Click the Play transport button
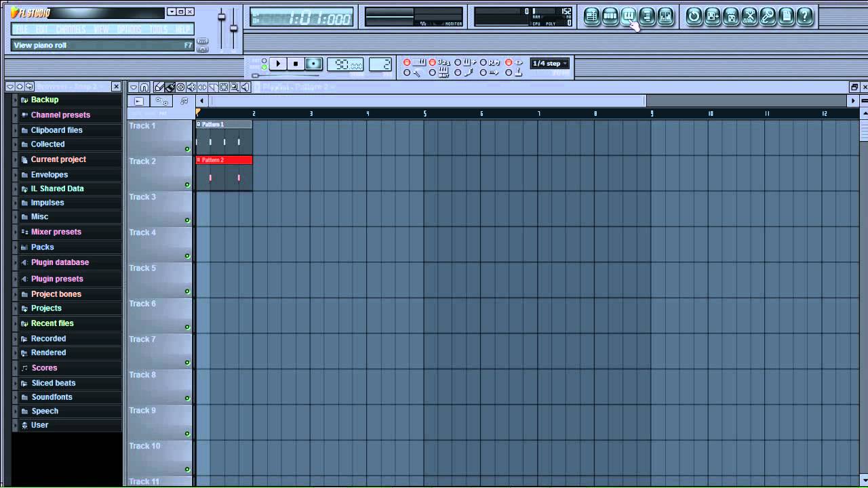This screenshot has height=488, width=868. pyautogui.click(x=278, y=64)
